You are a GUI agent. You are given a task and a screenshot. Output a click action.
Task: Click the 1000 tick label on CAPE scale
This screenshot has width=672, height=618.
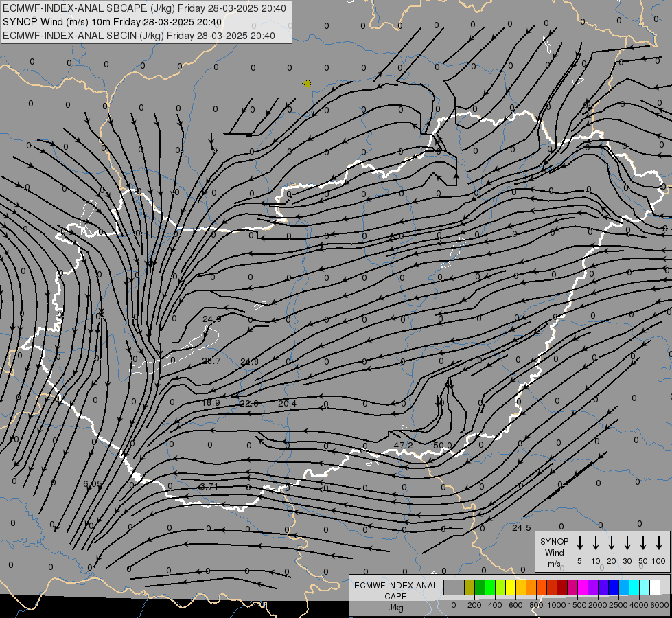(x=556, y=605)
